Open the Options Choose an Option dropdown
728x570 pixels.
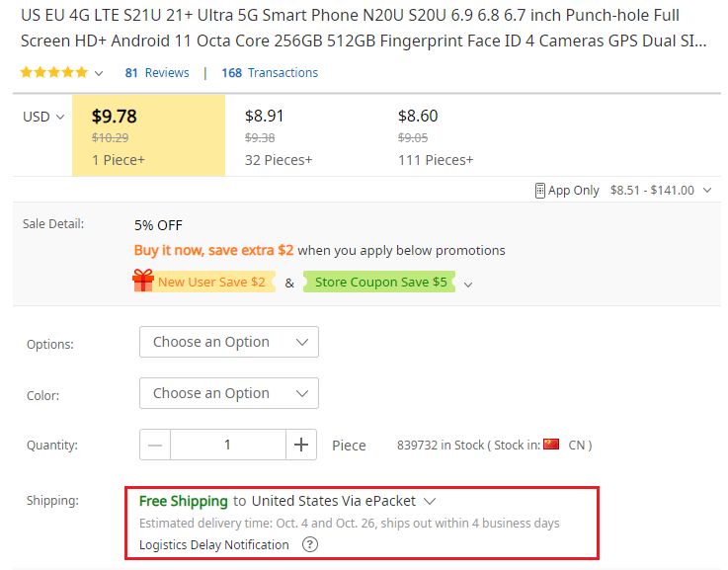pos(229,342)
